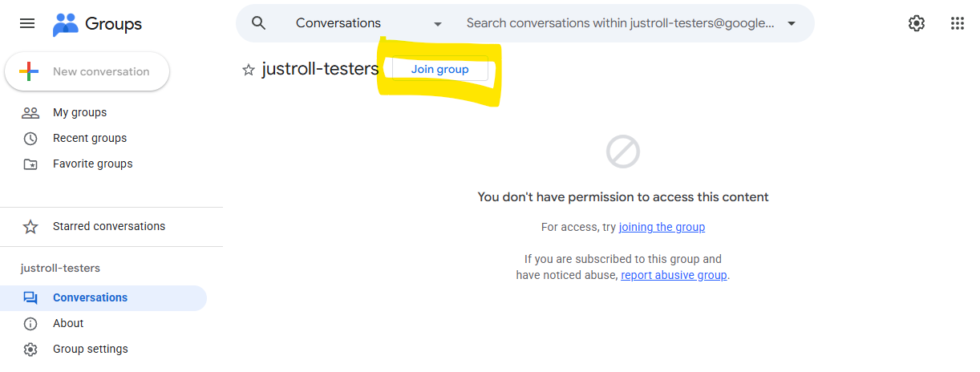Click the justroll-testers sidebar heading
The width and height of the screenshot is (980, 372).
point(60,269)
